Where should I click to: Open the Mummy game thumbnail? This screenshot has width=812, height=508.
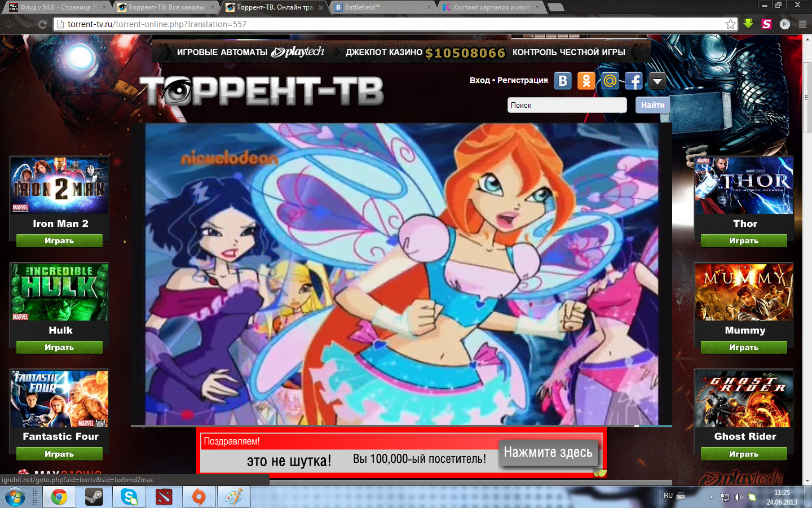[x=744, y=292]
